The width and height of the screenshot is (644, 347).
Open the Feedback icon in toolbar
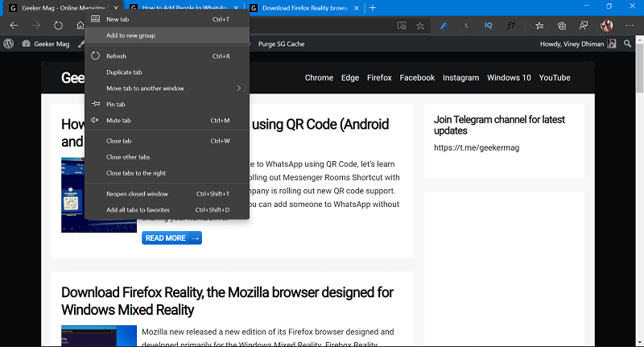point(584,26)
